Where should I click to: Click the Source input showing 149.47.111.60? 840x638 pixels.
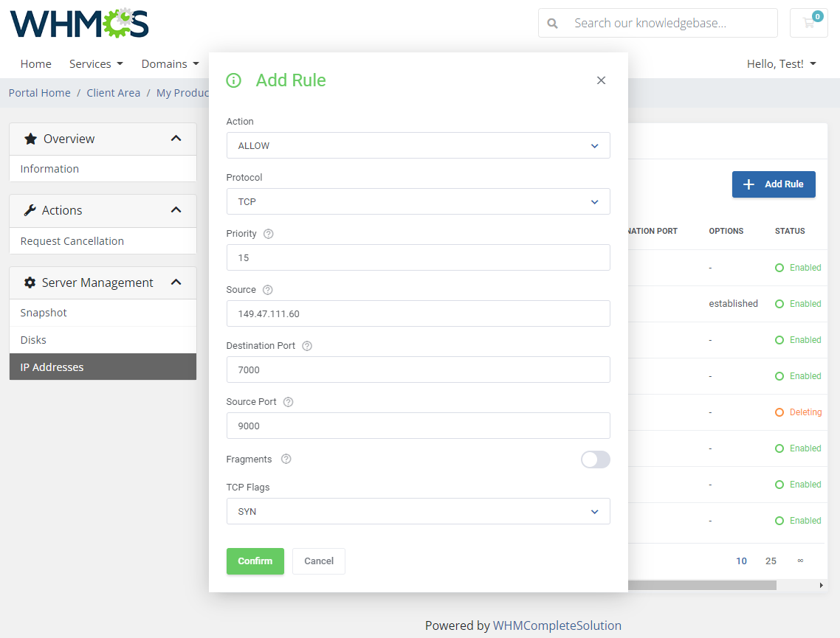click(x=418, y=313)
